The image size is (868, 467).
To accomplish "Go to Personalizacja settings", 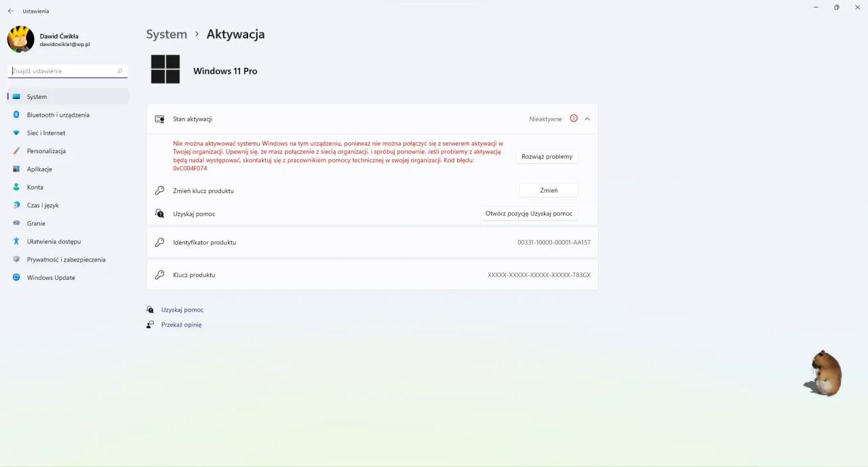I will click(x=68, y=151).
